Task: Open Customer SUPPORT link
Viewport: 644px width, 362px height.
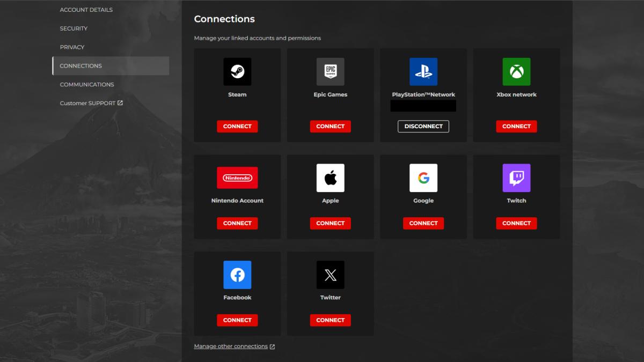Action: point(91,103)
